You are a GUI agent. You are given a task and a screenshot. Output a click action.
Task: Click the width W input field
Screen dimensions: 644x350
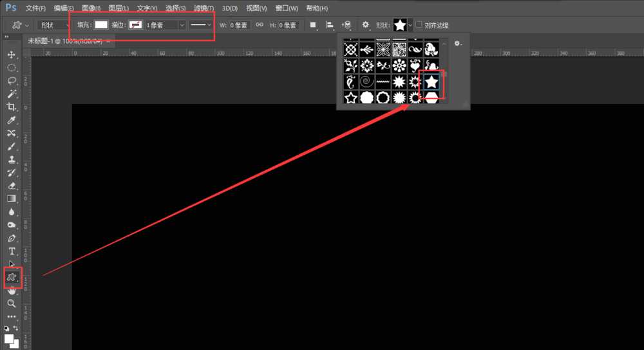coord(238,25)
